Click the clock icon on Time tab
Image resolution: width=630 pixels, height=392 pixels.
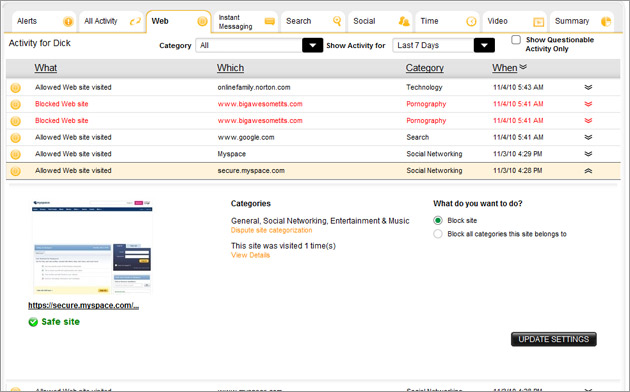pos(471,21)
